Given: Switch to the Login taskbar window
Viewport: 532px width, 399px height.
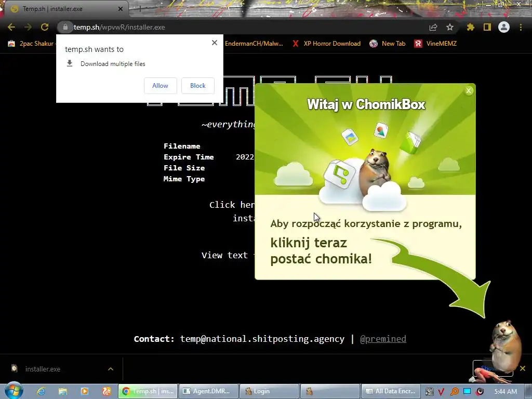Looking at the screenshot, I should coord(269,391).
